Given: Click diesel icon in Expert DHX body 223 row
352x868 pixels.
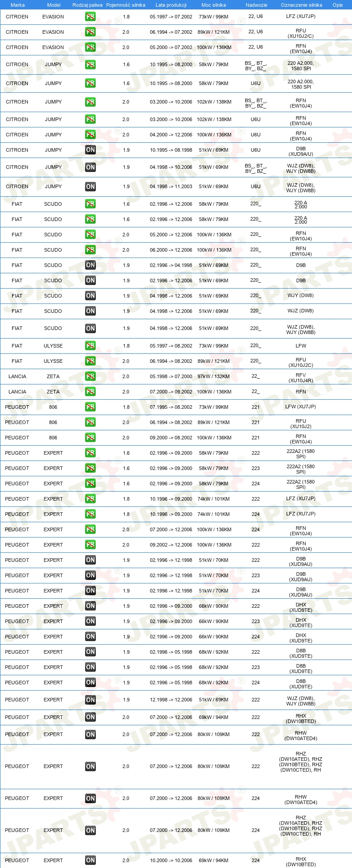Looking at the screenshot, I should [90, 621].
